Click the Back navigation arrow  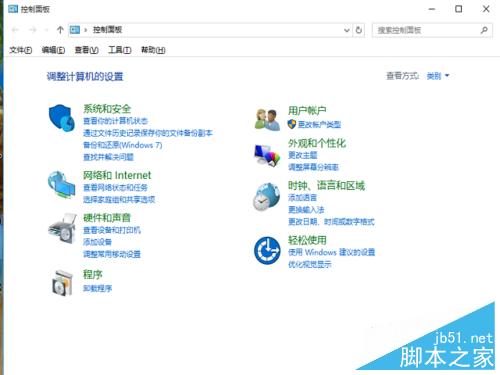click(15, 30)
